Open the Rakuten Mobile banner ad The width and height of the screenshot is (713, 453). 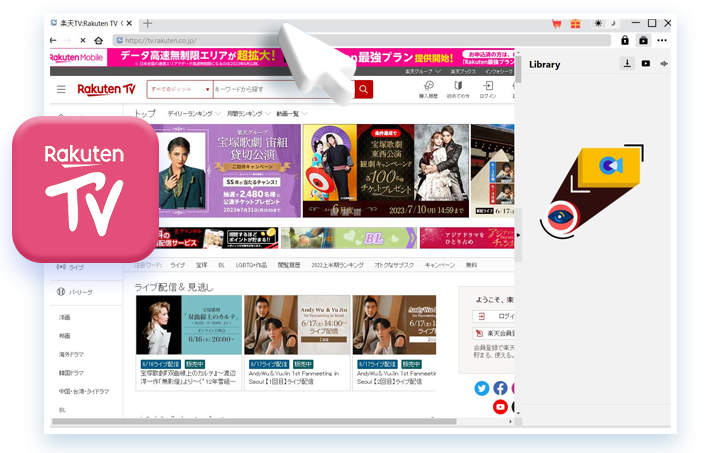(282, 58)
